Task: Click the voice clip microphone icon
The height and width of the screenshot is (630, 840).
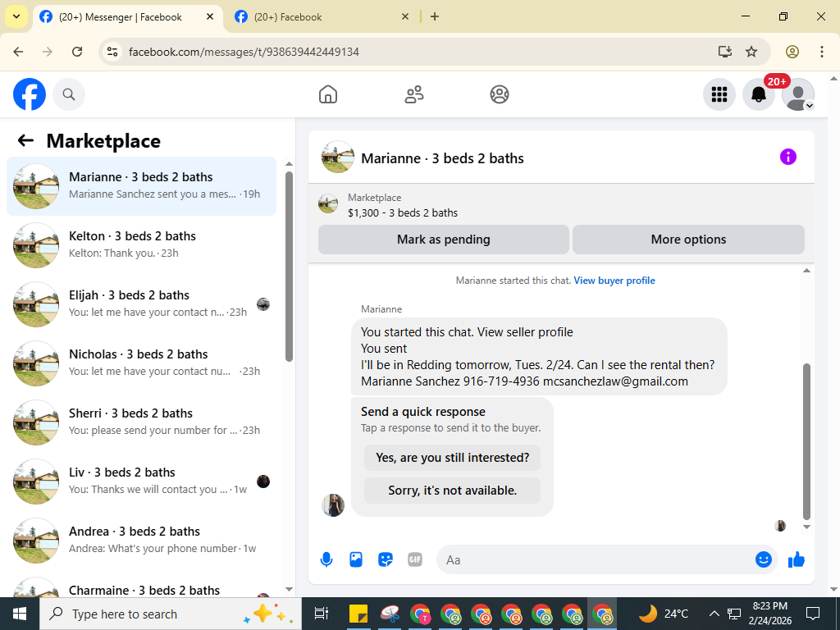Action: click(x=326, y=559)
